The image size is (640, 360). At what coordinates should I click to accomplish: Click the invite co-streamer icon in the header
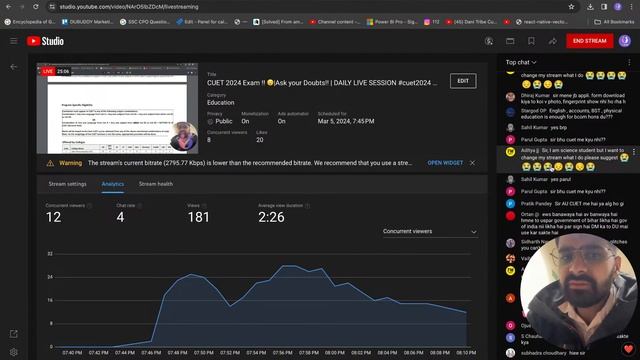pos(489,41)
